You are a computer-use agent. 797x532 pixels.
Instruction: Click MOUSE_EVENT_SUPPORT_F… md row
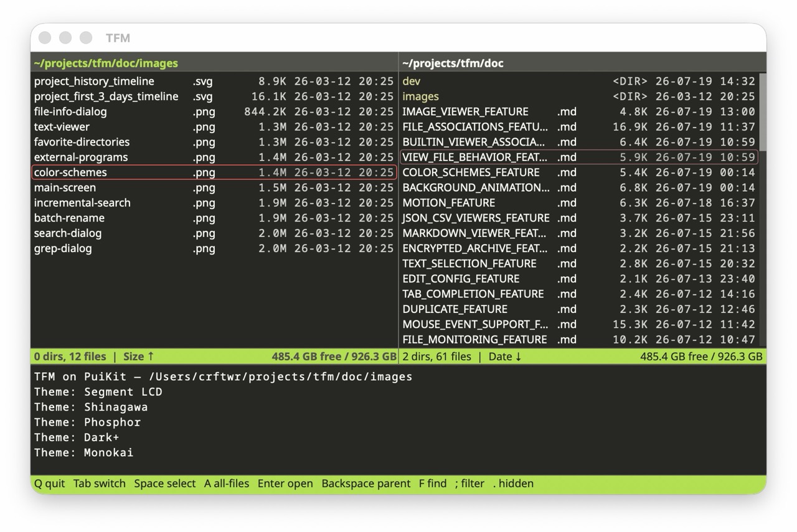coord(579,324)
